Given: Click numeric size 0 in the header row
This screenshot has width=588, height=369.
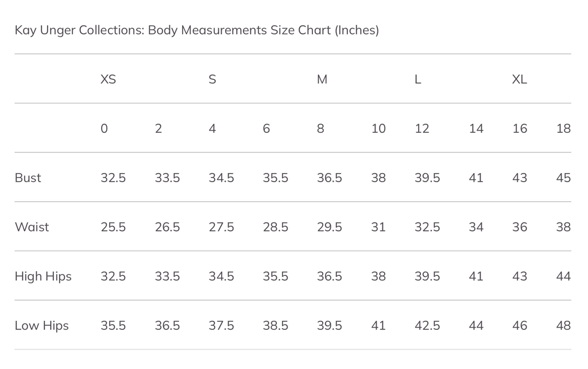Looking at the screenshot, I should point(104,129).
